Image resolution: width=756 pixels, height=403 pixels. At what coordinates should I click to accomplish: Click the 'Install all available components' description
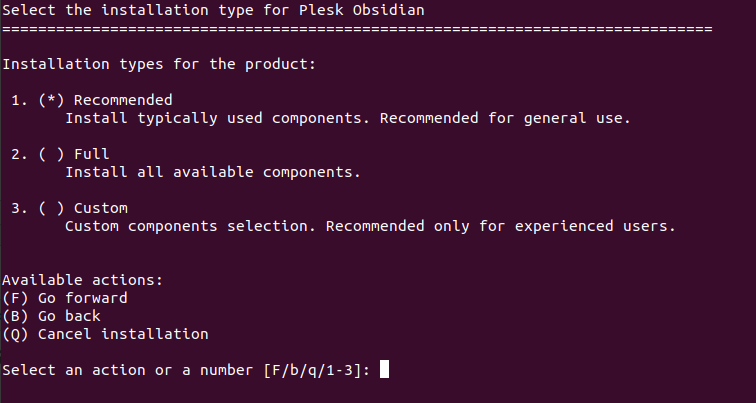(212, 172)
